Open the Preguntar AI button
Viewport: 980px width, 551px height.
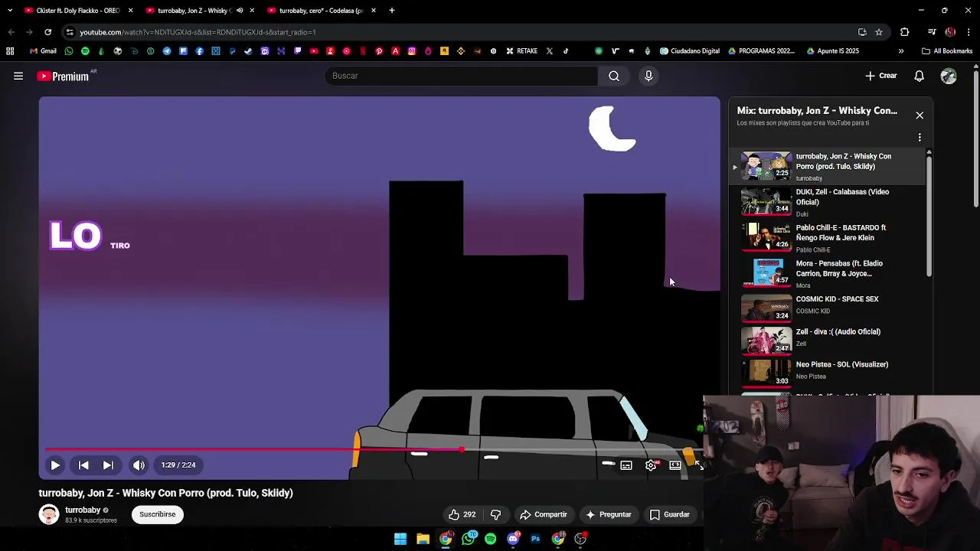[x=609, y=514]
